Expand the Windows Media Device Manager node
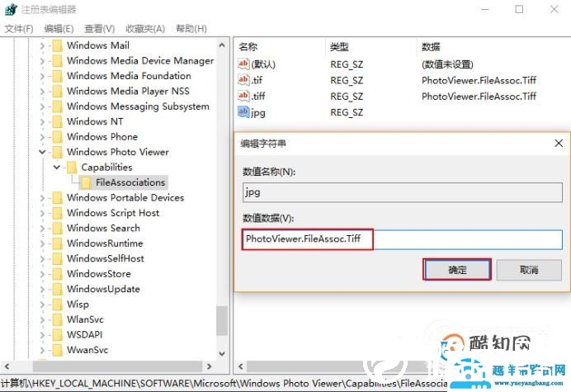This screenshot has height=392, width=571. pyautogui.click(x=42, y=61)
